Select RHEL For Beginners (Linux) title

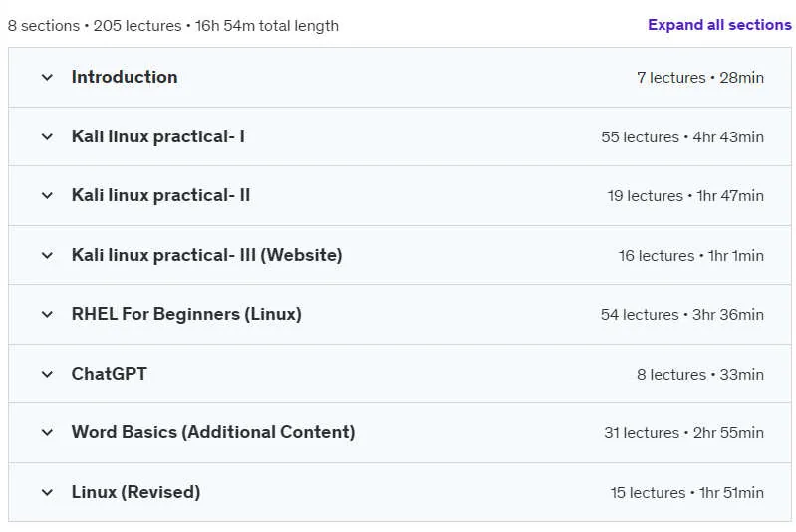tap(186, 314)
